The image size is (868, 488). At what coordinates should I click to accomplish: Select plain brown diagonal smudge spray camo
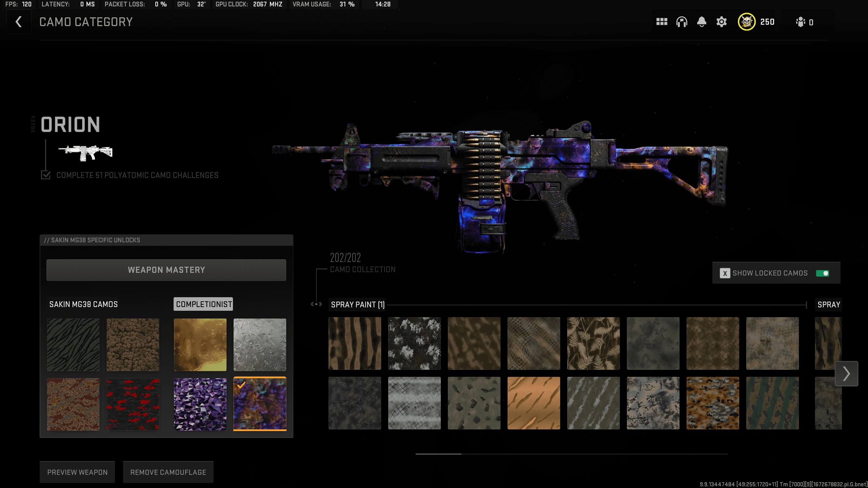474,343
